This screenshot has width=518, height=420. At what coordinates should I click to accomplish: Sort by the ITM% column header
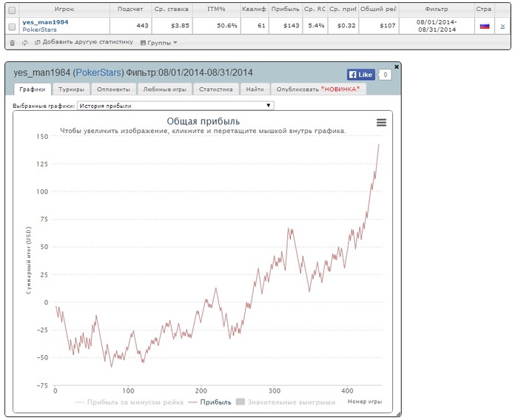(x=216, y=10)
